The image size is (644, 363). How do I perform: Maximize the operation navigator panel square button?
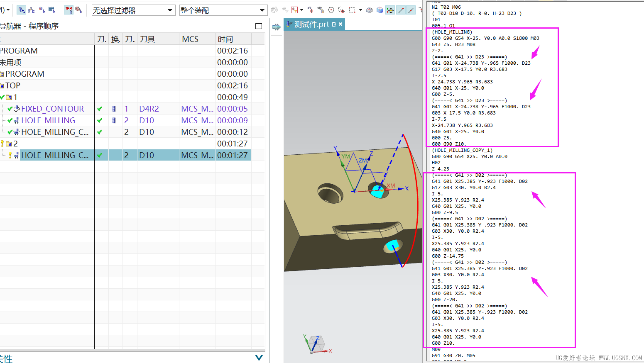point(259,26)
